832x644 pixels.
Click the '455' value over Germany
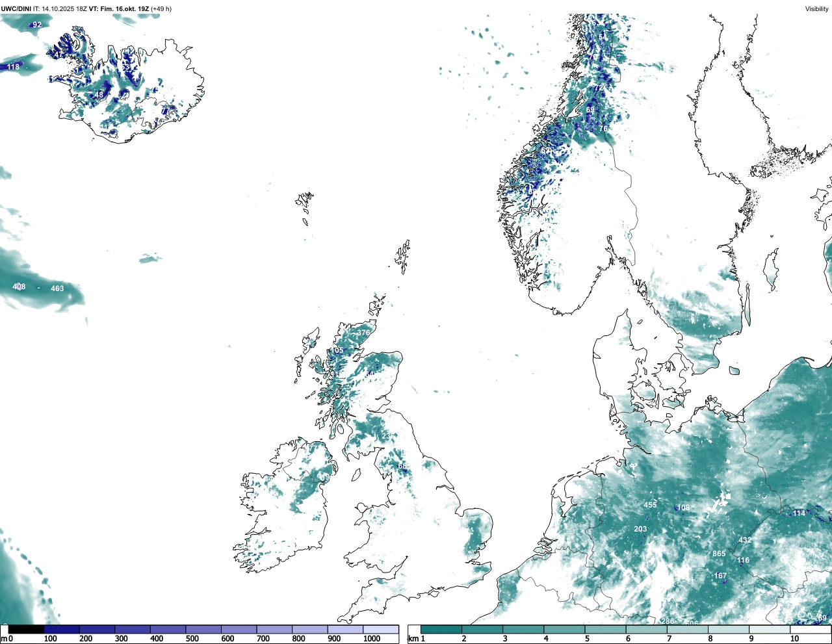(650, 505)
